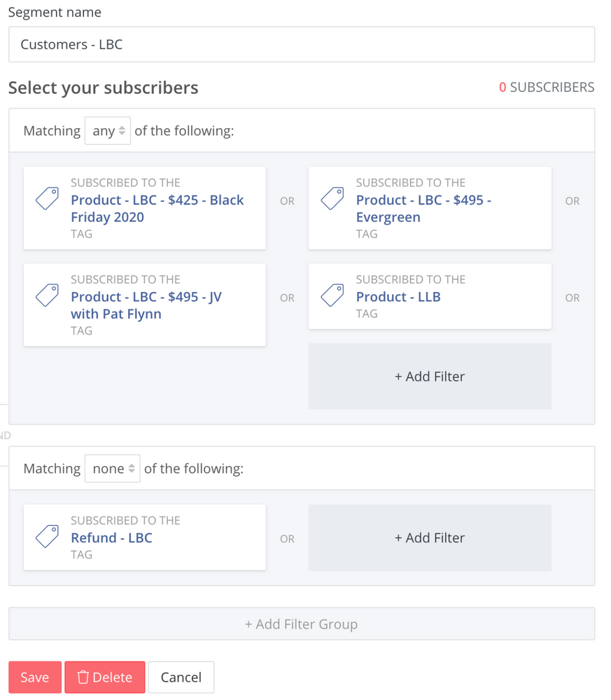
Task: Click Add Filter Group
Action: [x=302, y=624]
